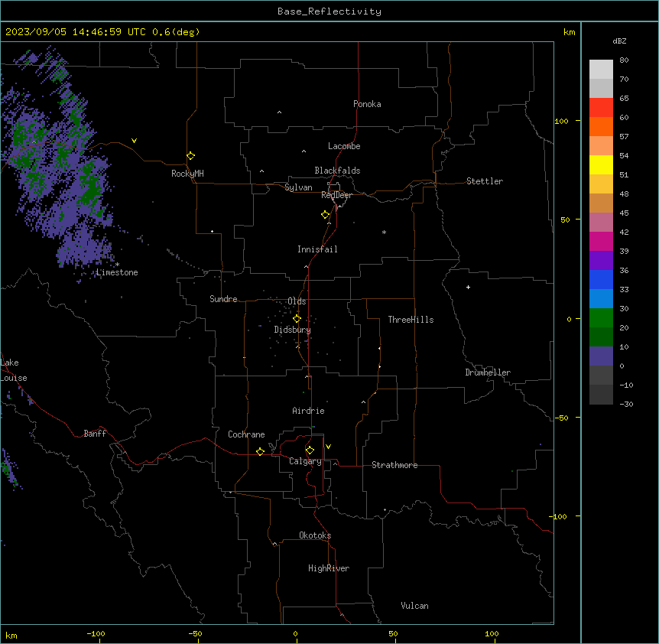Select the Vulcan city label
This screenshot has width=659, height=644.
pos(415,606)
